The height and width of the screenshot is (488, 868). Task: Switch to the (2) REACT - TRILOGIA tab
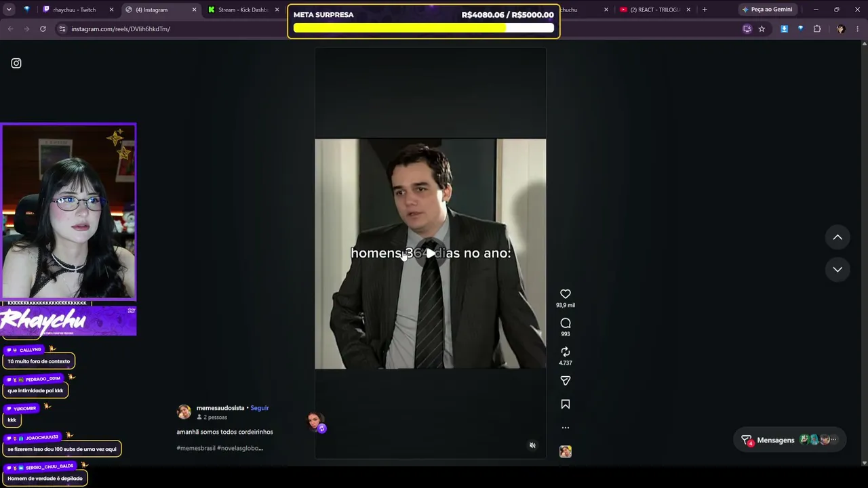coord(654,9)
